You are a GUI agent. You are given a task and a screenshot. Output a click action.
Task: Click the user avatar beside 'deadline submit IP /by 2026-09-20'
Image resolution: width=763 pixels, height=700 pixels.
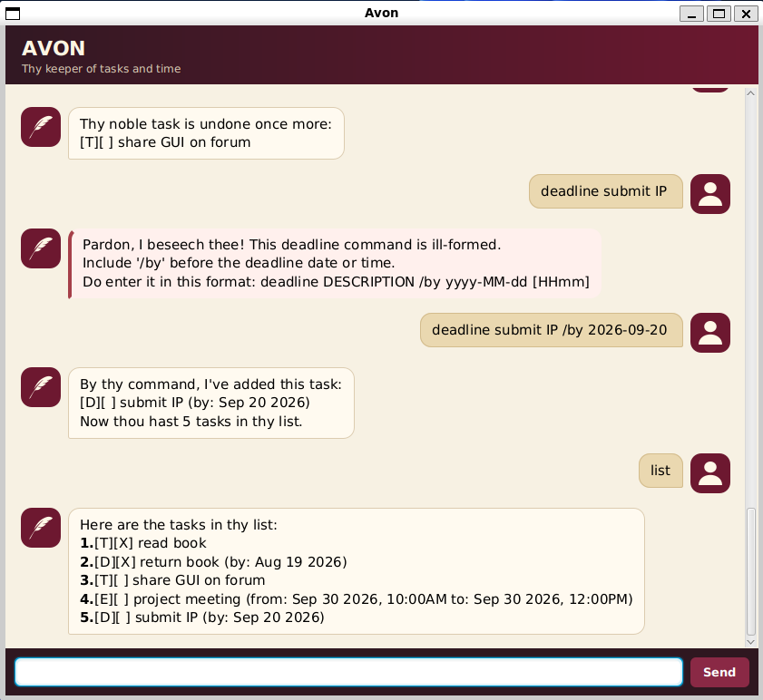(x=710, y=333)
